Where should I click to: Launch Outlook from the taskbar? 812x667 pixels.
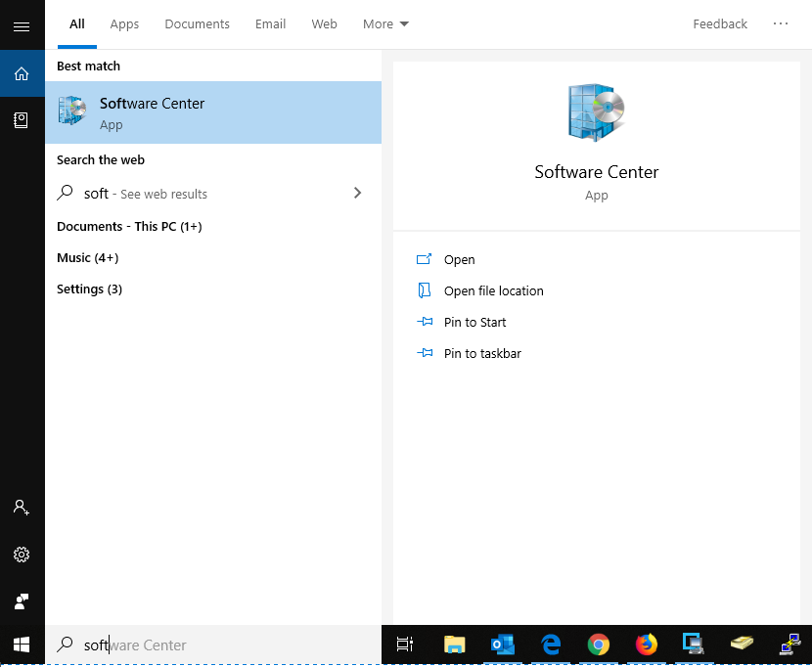coord(502,645)
